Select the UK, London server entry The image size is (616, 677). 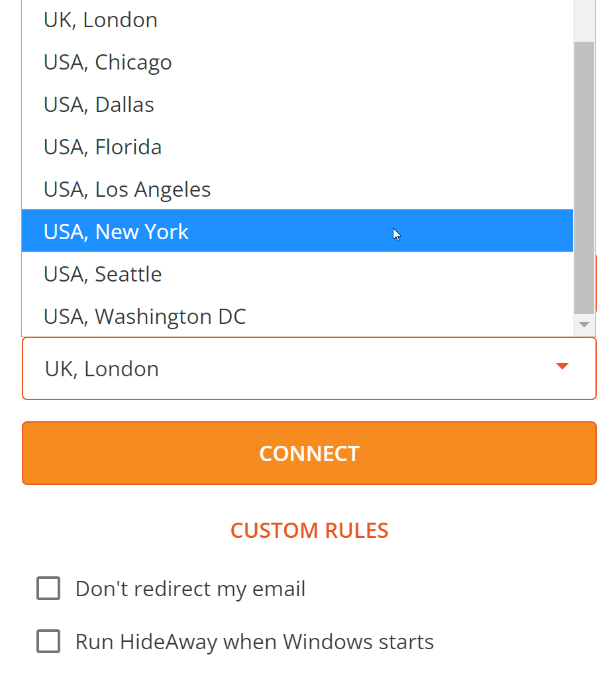click(x=100, y=19)
